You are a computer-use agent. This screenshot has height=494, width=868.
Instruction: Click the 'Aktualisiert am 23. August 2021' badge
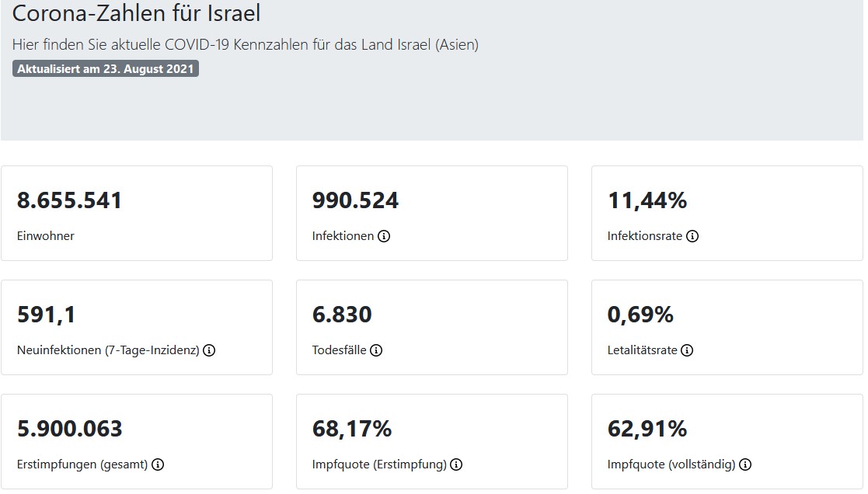tap(106, 68)
